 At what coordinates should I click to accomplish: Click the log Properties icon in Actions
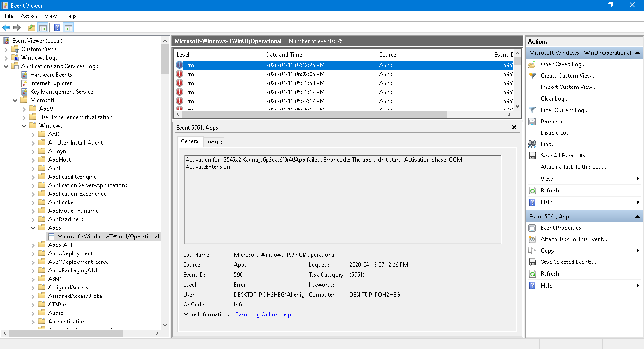point(533,122)
